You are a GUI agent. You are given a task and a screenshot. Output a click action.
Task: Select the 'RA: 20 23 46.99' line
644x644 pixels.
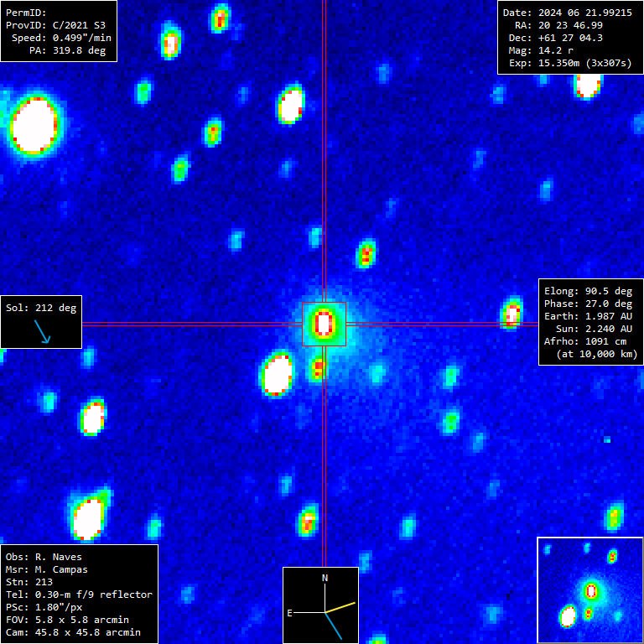(559, 25)
